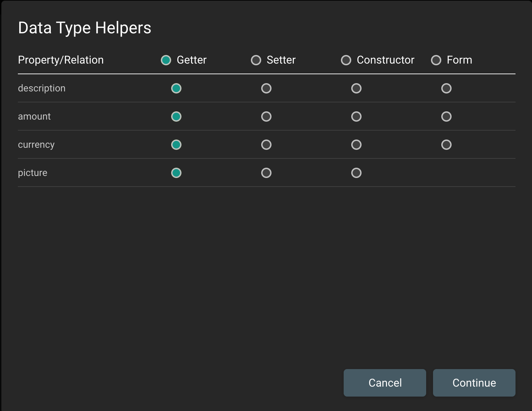Viewport: 532px width, 411px height.
Task: Select Getter for the currency property
Action: 176,145
